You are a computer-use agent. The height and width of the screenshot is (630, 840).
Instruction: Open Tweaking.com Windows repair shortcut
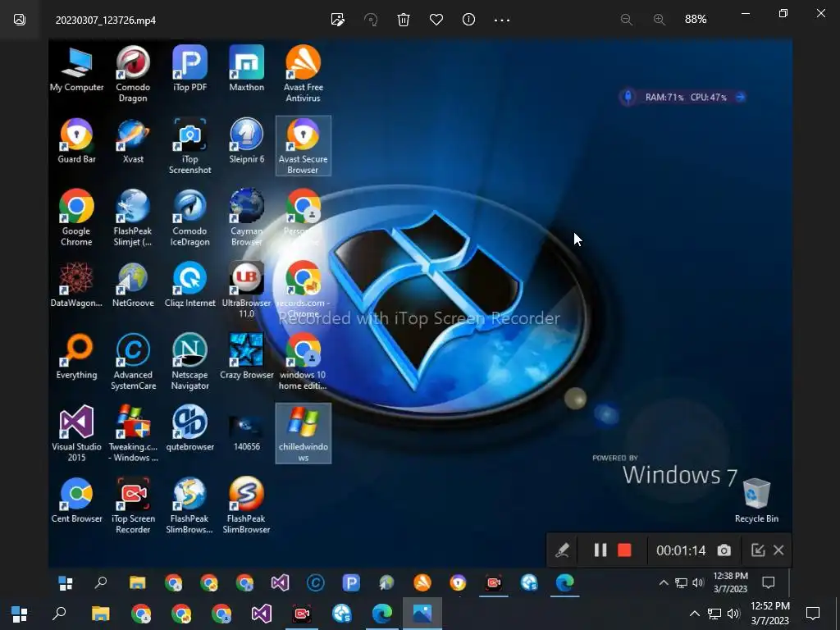coord(133,433)
